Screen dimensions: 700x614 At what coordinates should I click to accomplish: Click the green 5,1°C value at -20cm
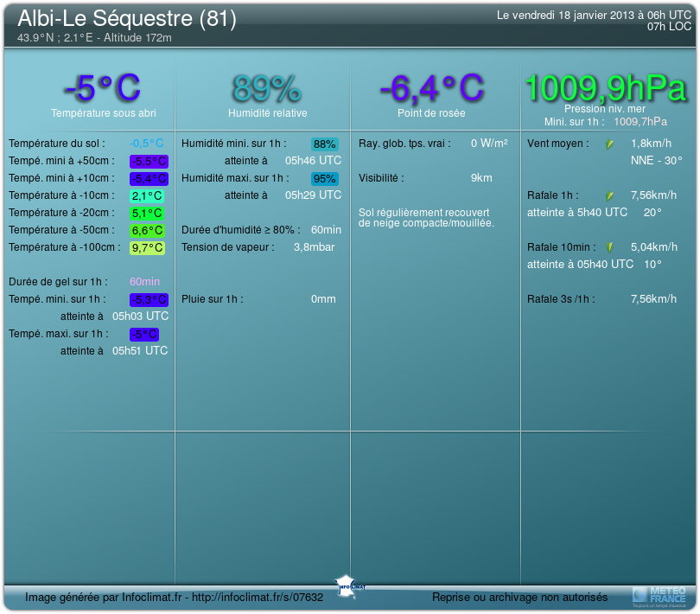tap(147, 213)
